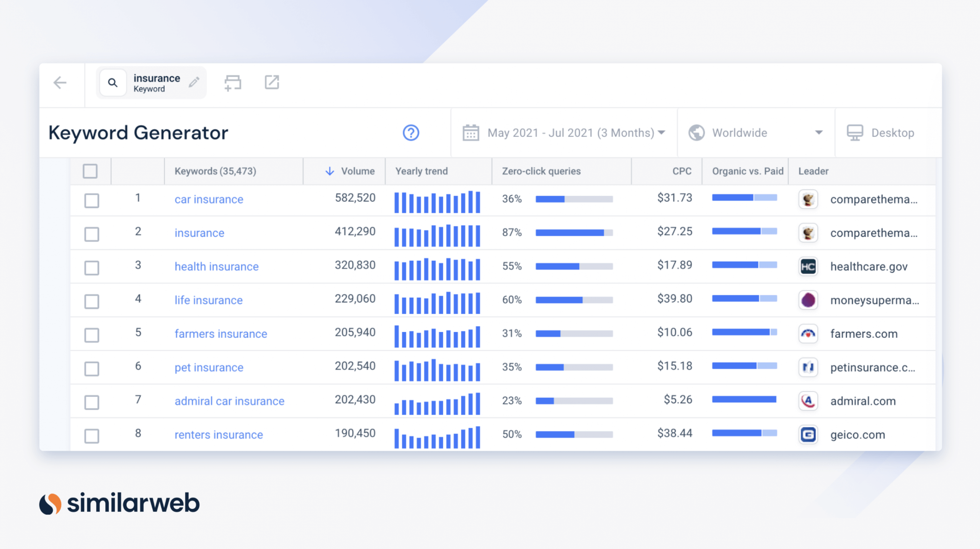Click the help question mark icon

(411, 132)
